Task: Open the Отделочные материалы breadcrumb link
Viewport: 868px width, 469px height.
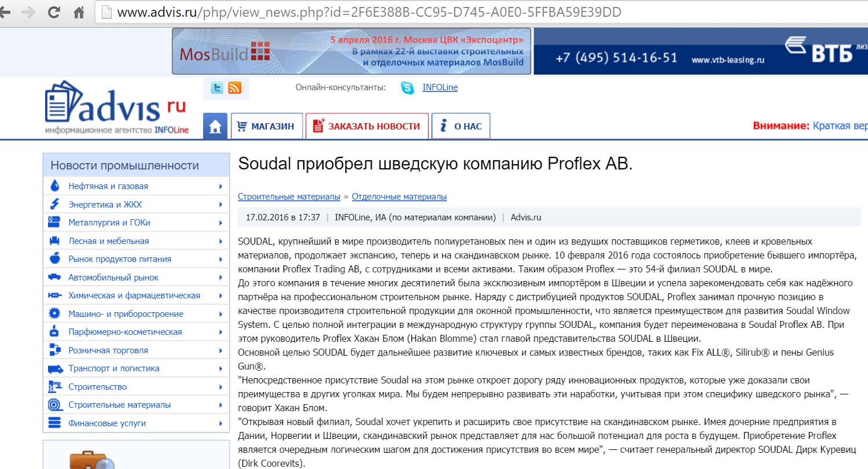Action: coord(399,197)
